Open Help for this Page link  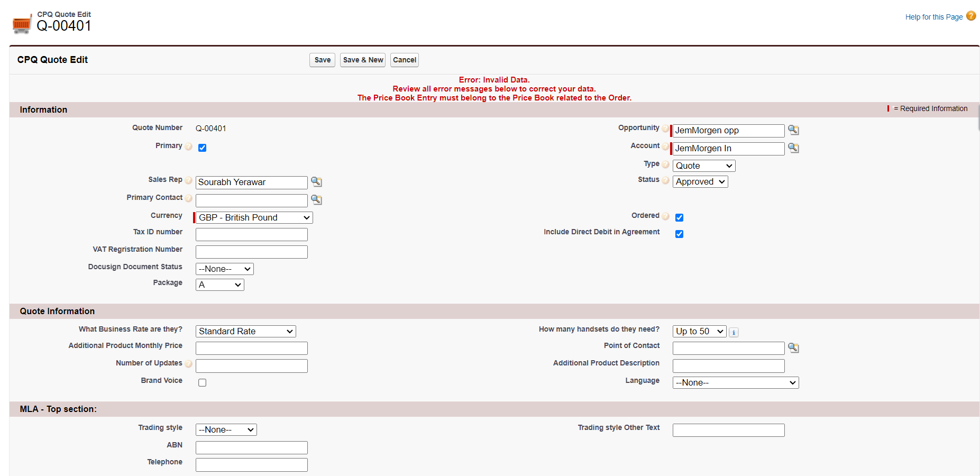click(x=934, y=17)
